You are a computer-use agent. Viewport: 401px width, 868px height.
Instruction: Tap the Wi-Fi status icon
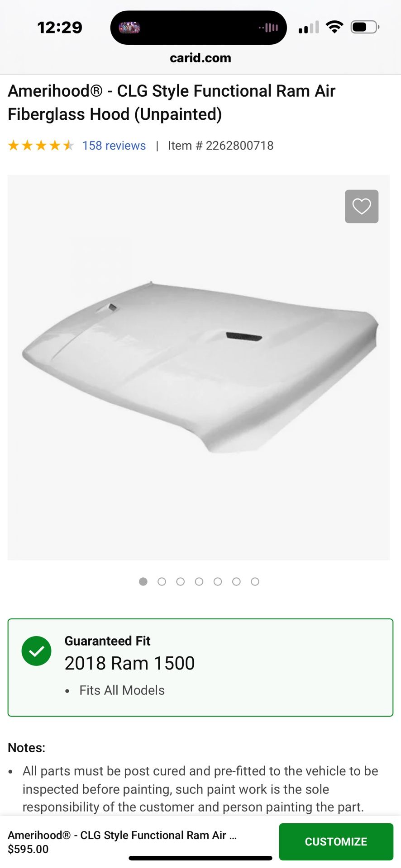coord(334,27)
